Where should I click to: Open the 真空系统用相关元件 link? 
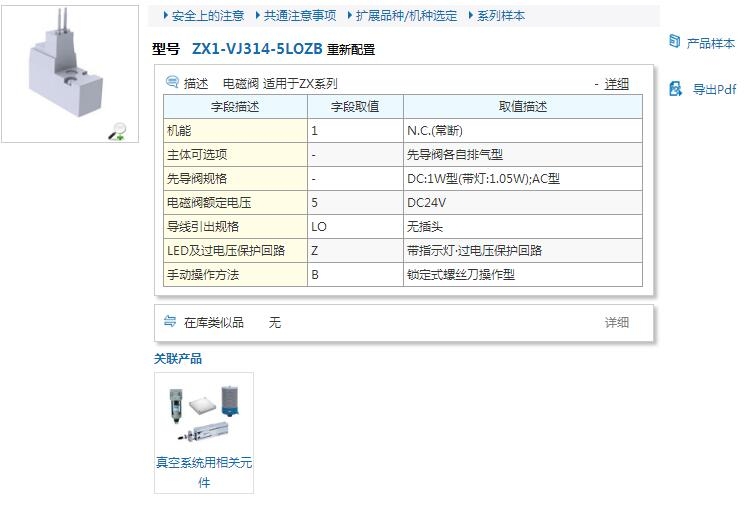click(x=204, y=472)
